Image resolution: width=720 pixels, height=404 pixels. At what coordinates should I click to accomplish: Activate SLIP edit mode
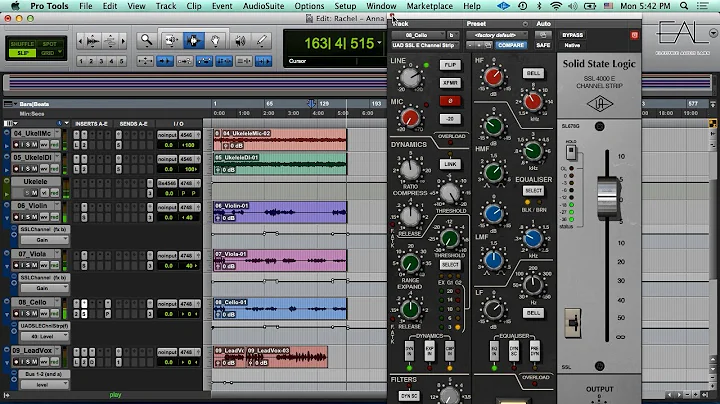22,53
